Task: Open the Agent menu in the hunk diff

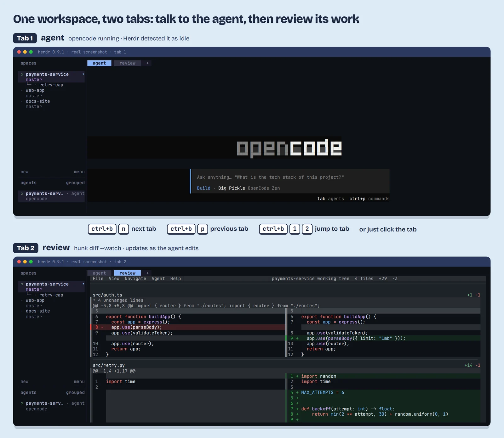Action: pyautogui.click(x=158, y=278)
